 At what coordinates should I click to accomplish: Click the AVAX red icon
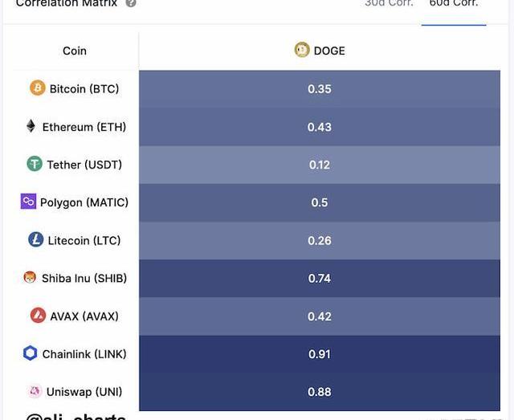coord(38,316)
